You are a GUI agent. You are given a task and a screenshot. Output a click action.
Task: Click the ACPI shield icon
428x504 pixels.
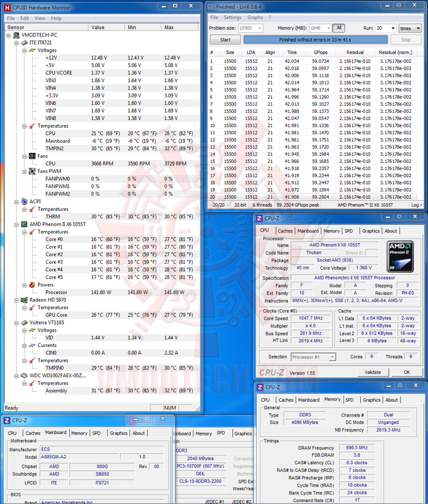(x=24, y=201)
